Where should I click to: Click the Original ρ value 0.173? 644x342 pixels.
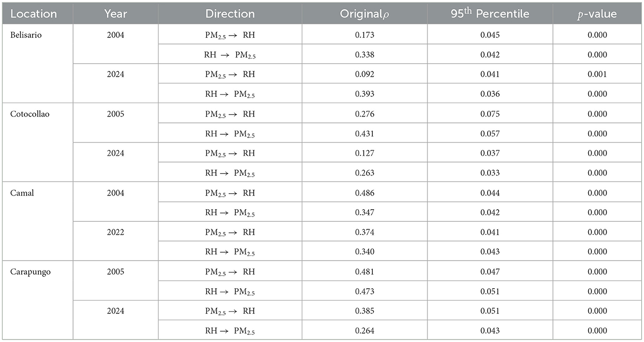(364, 35)
